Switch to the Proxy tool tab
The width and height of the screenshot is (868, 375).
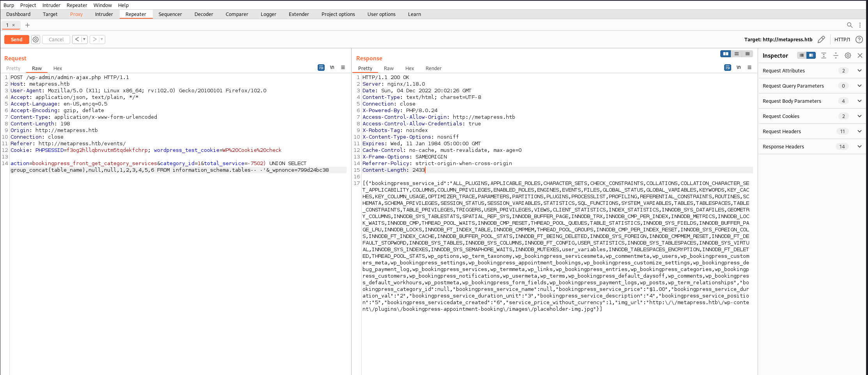click(x=76, y=14)
